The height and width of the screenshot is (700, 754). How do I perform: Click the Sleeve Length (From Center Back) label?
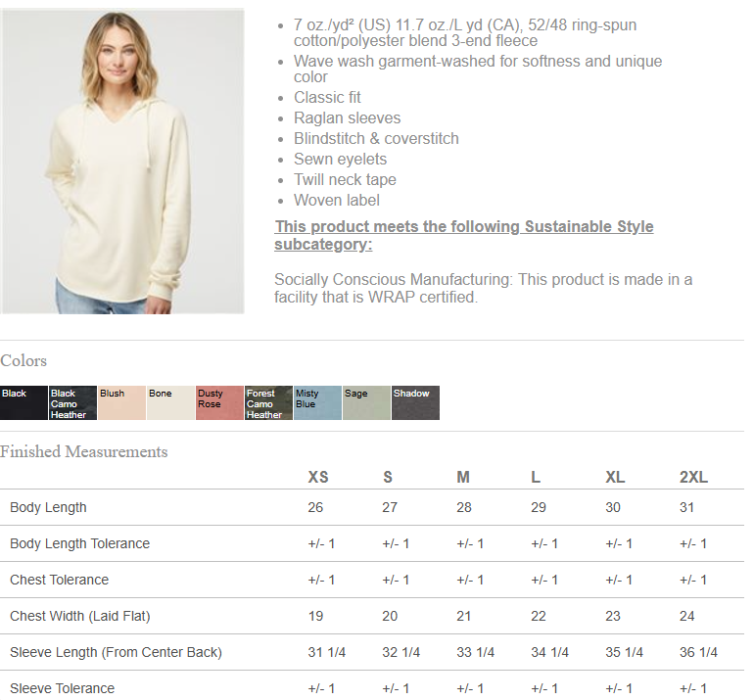(x=116, y=652)
